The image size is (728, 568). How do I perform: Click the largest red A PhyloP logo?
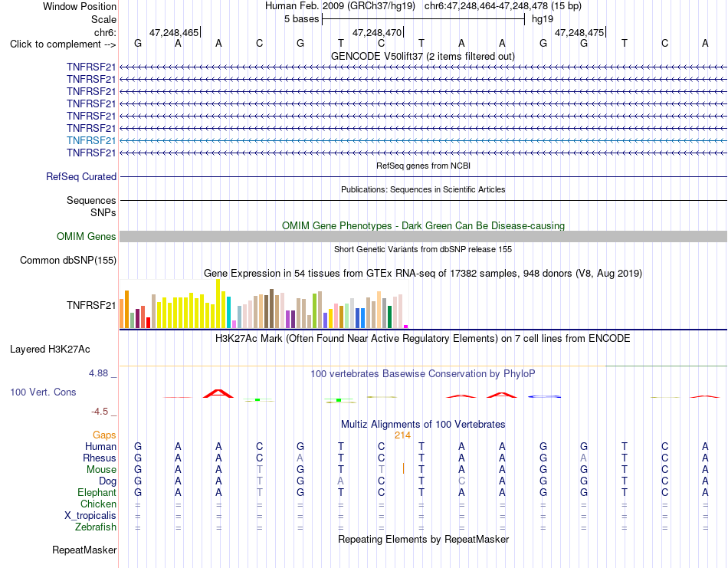point(218,393)
